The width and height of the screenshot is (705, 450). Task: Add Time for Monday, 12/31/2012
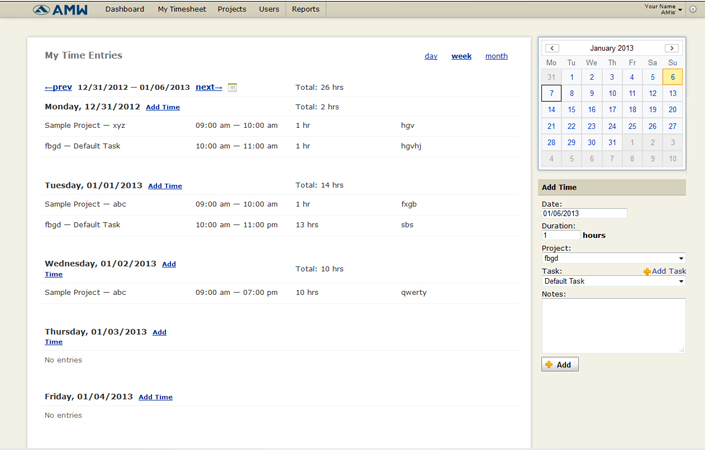(163, 107)
